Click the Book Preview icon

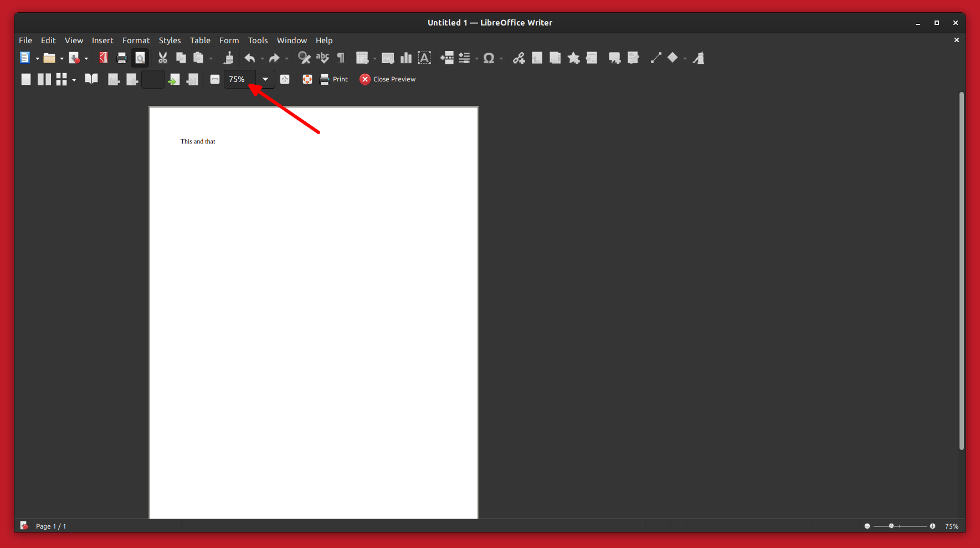(x=91, y=79)
